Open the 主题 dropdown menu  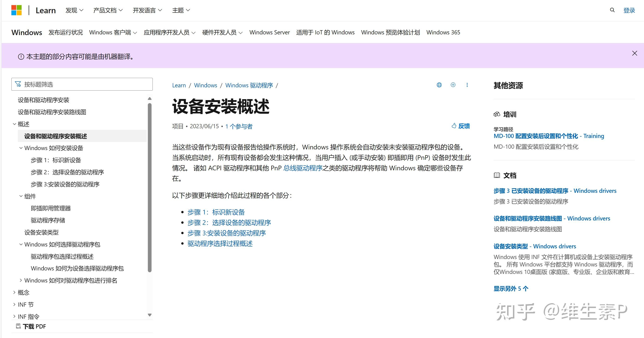click(x=181, y=10)
